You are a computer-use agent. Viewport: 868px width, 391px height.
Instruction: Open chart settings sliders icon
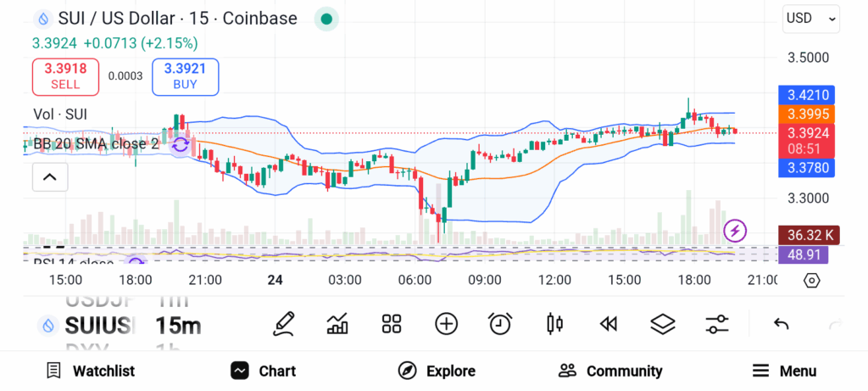(717, 323)
